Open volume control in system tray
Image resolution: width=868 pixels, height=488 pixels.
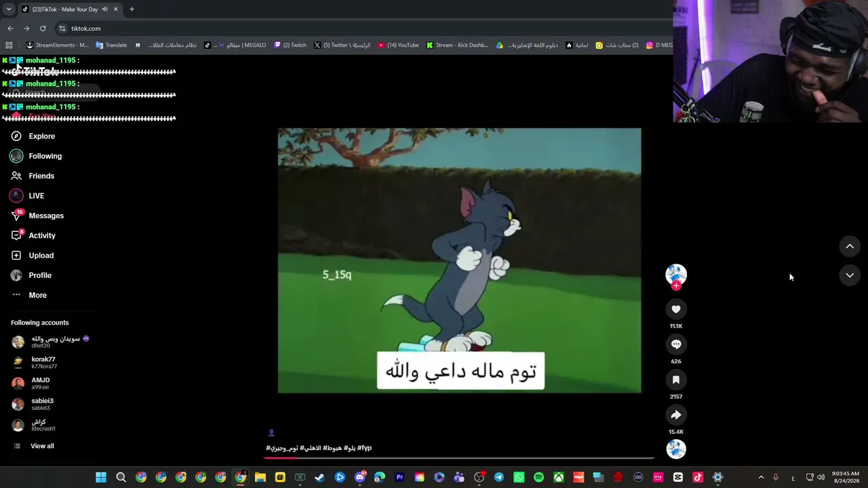click(x=821, y=477)
